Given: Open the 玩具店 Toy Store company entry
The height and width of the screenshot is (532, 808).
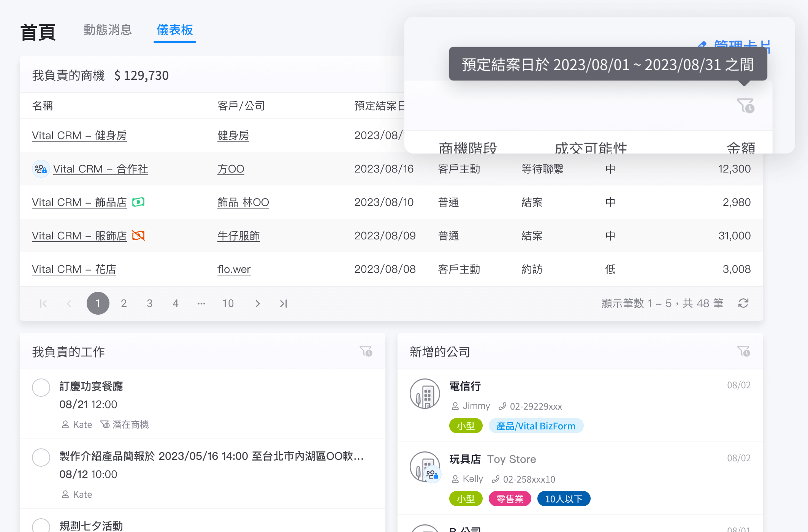Looking at the screenshot, I should point(493,459).
